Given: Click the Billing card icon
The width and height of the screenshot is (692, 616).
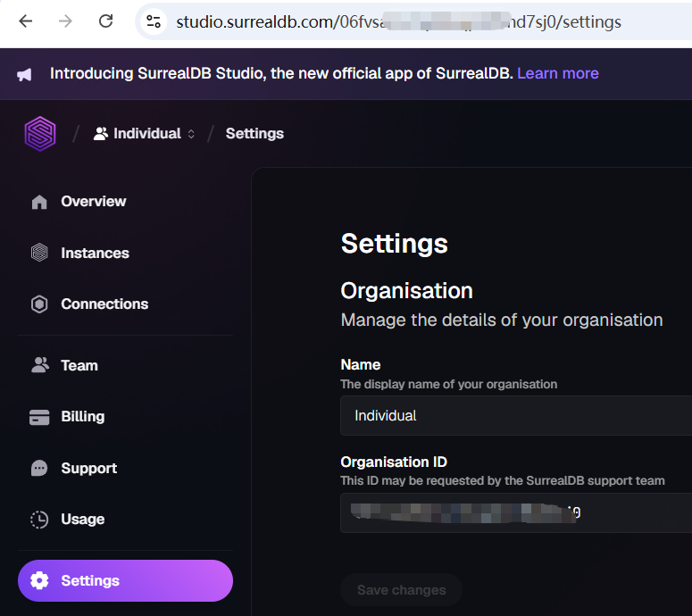Looking at the screenshot, I should pos(39,417).
